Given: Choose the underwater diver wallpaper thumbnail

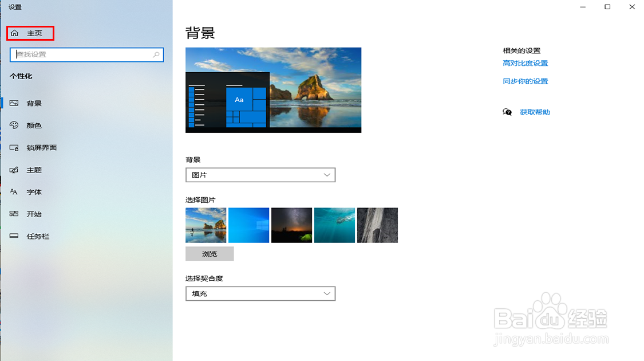Looking at the screenshot, I should [334, 225].
